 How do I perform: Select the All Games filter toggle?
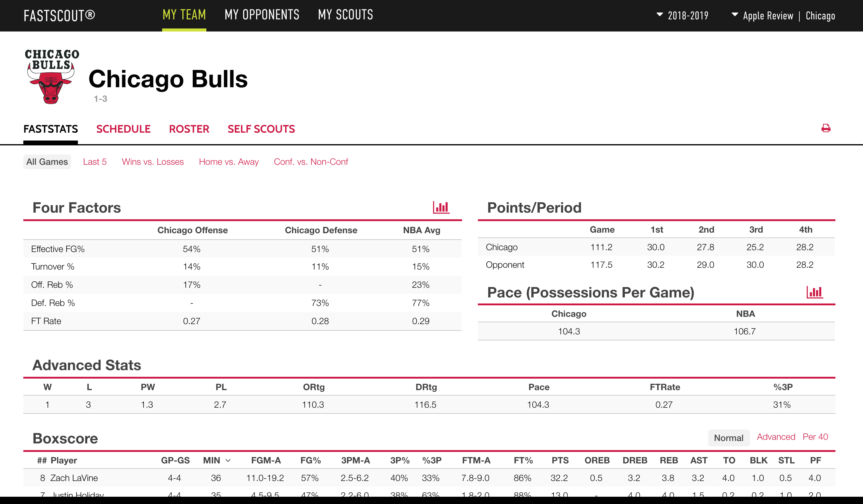47,161
